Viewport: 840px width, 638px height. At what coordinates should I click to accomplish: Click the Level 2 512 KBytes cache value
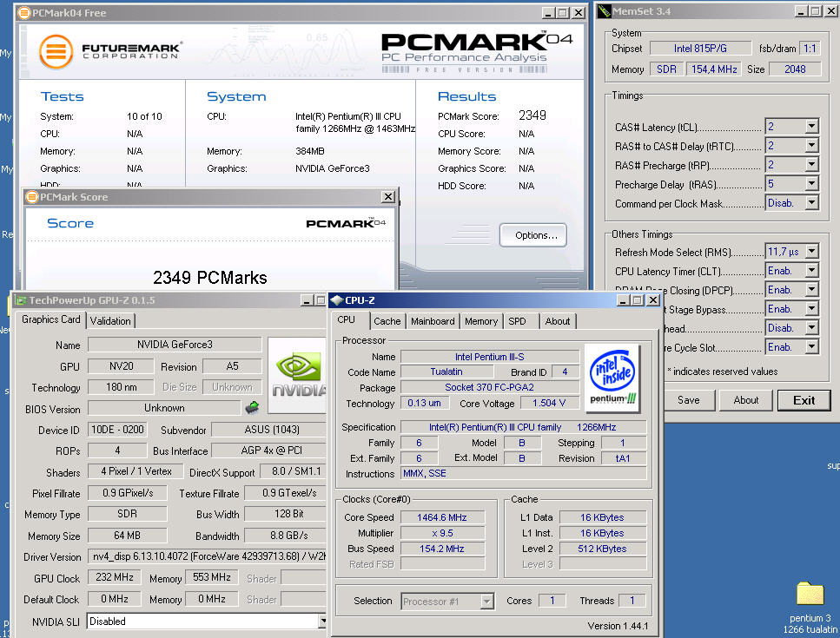pyautogui.click(x=602, y=548)
